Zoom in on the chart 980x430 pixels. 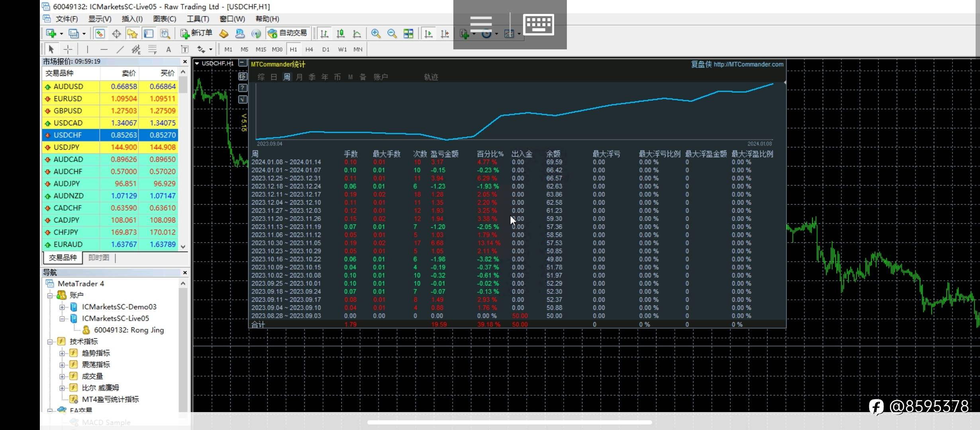[x=375, y=33]
